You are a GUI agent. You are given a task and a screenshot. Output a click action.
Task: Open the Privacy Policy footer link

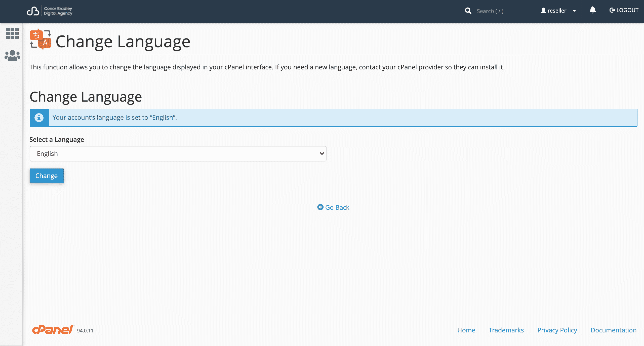click(557, 330)
